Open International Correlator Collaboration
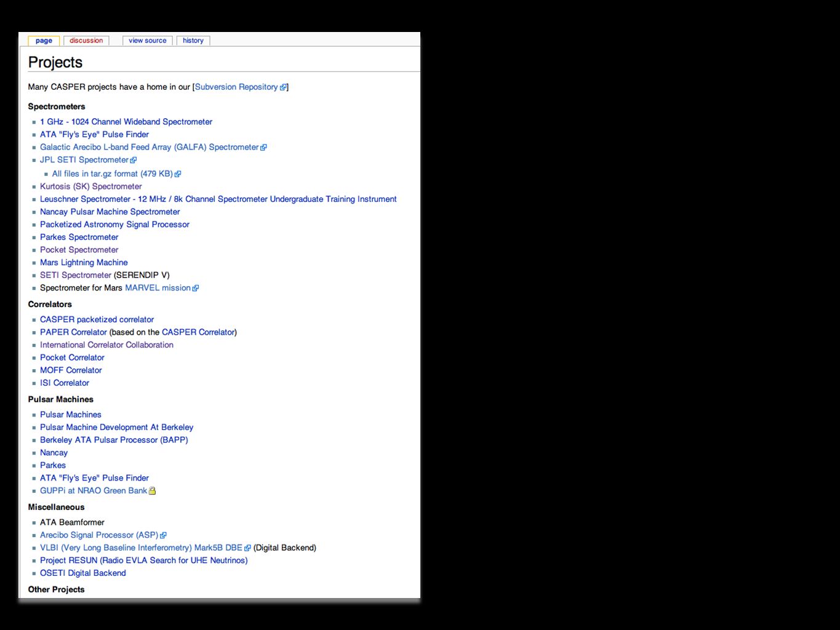 pyautogui.click(x=106, y=345)
